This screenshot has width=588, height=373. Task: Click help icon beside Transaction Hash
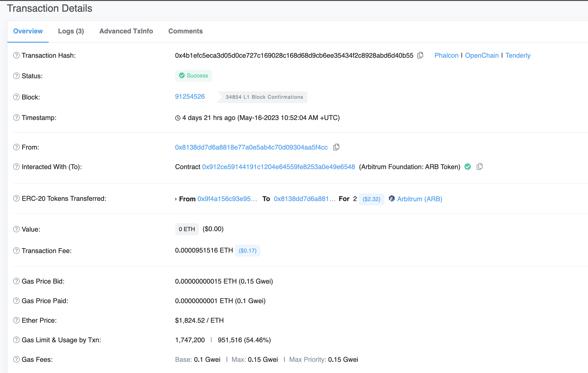click(16, 56)
